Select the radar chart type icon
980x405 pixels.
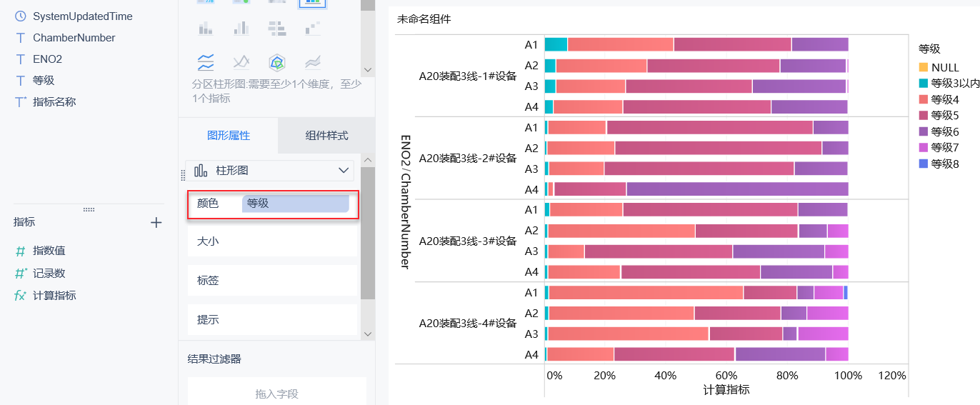(x=276, y=62)
